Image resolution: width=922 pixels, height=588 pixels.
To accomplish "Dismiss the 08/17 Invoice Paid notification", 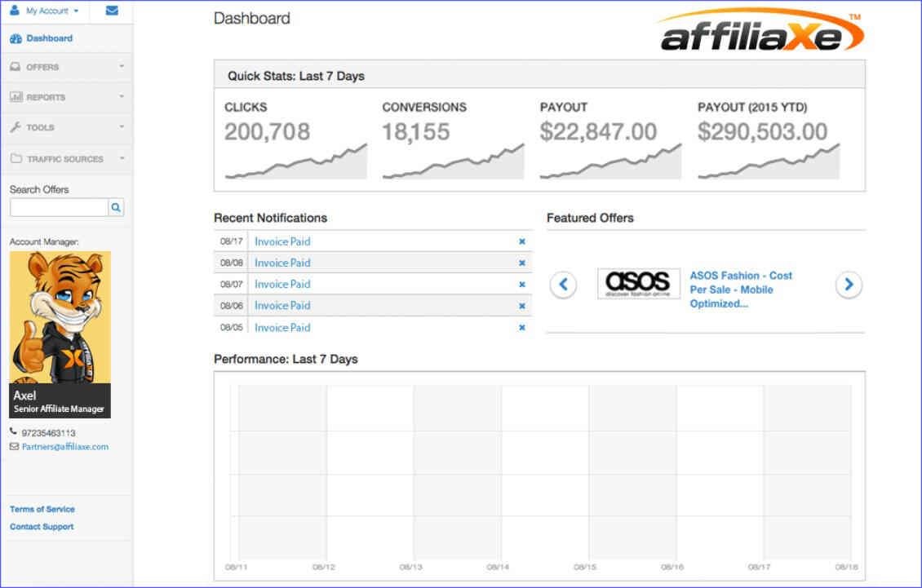I will coord(521,241).
